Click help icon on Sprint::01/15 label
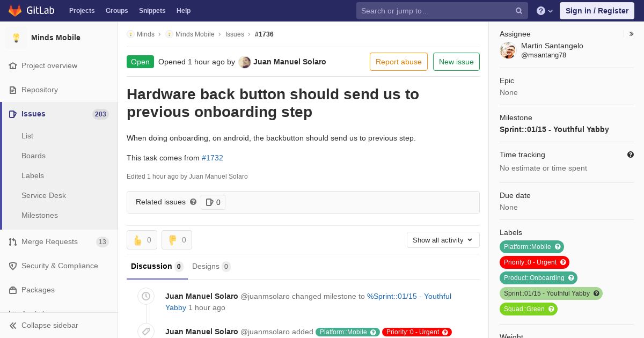The image size is (644, 338). coord(596,293)
